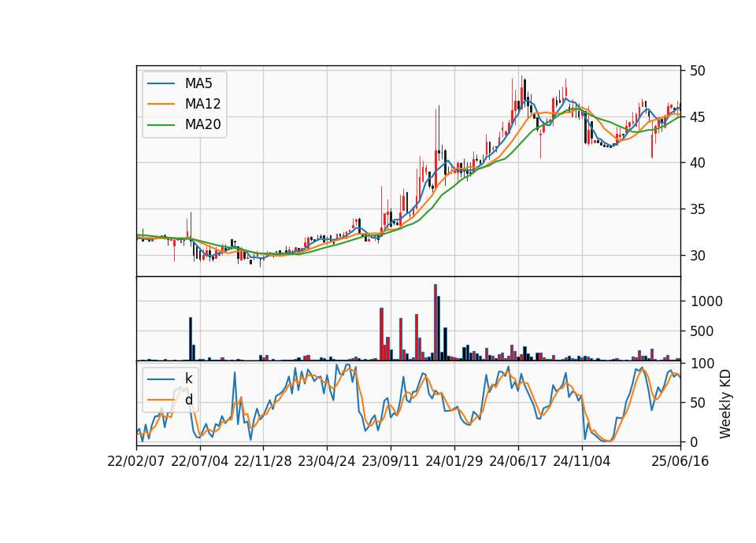Click the tallest red volume bar
This screenshot has height=543, width=756.
435,323
